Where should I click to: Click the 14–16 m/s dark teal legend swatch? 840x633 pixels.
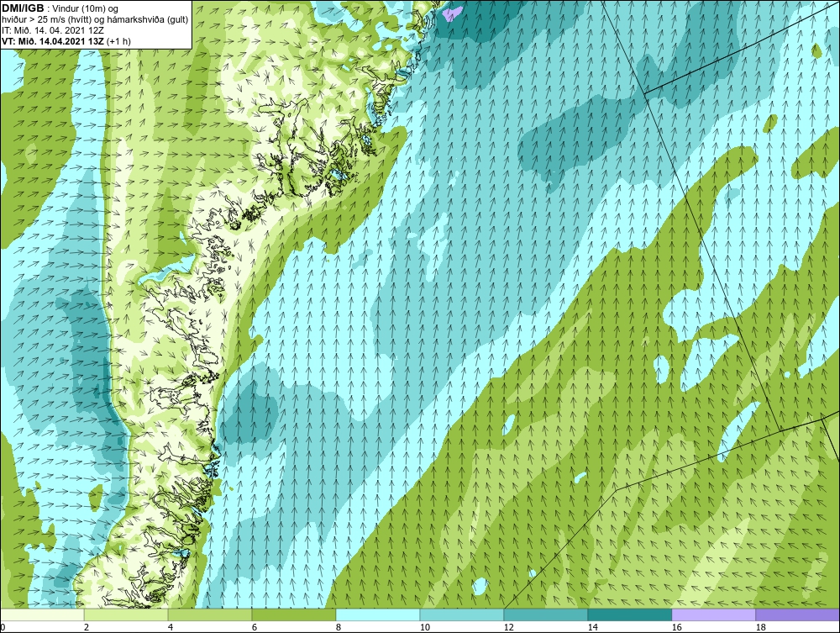pos(629,615)
